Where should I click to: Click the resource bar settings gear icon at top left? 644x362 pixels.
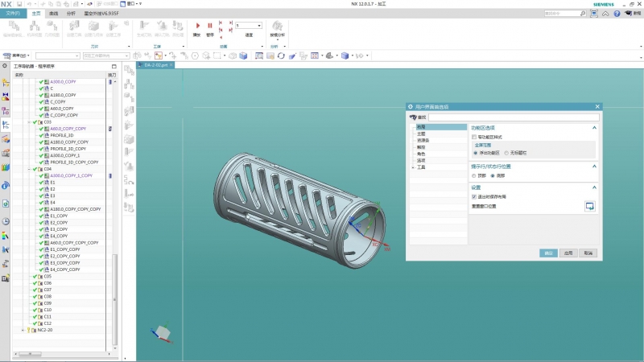[x=5, y=66]
